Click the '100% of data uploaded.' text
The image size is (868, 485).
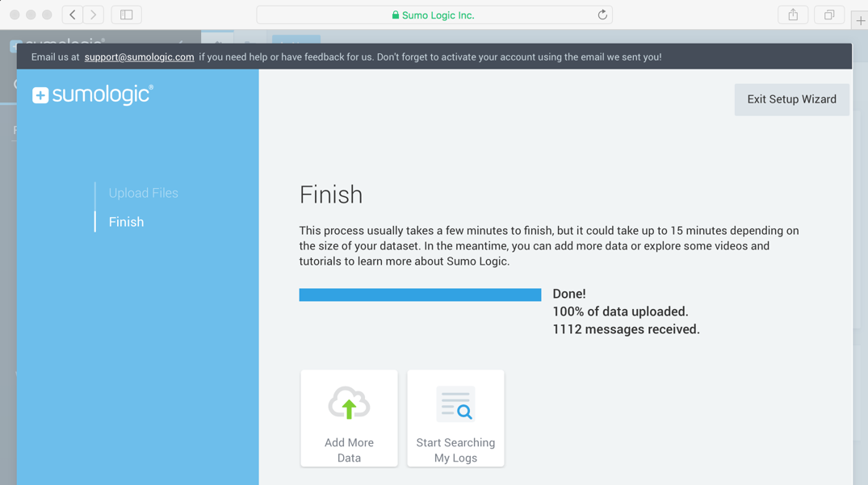coord(620,311)
